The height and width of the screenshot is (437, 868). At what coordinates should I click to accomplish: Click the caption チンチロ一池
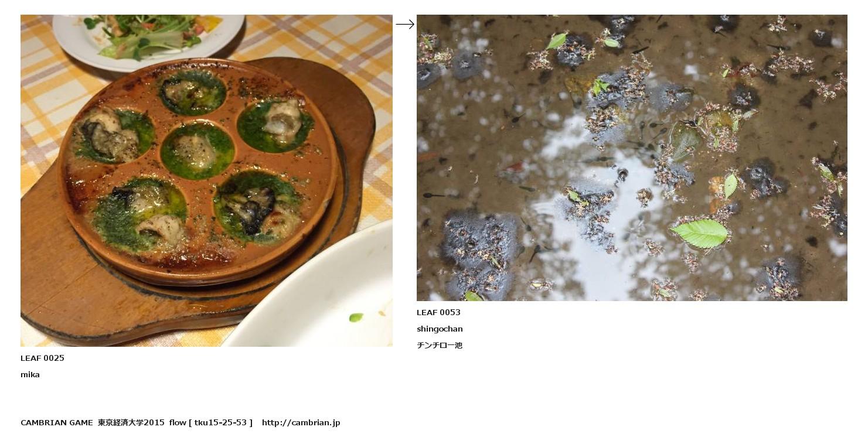(440, 345)
